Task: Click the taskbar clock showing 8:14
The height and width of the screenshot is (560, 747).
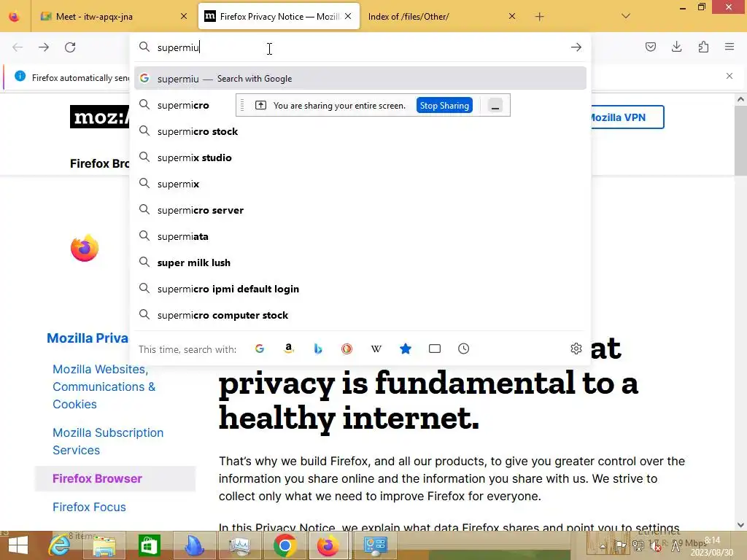Action: [x=712, y=546]
